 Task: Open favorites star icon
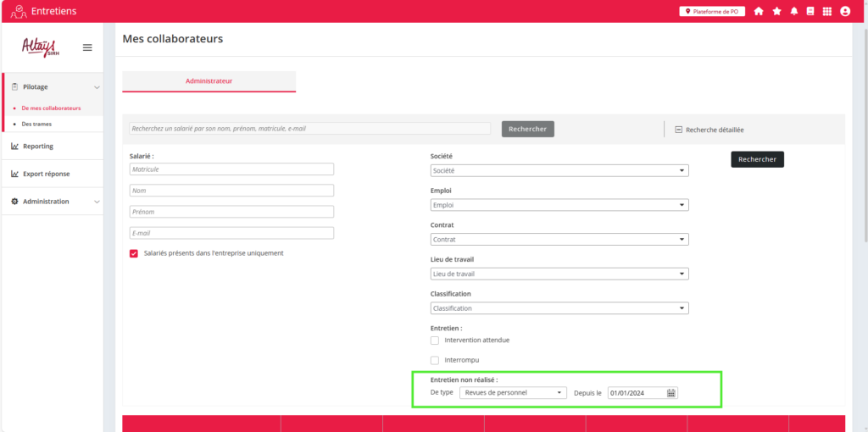pos(776,11)
